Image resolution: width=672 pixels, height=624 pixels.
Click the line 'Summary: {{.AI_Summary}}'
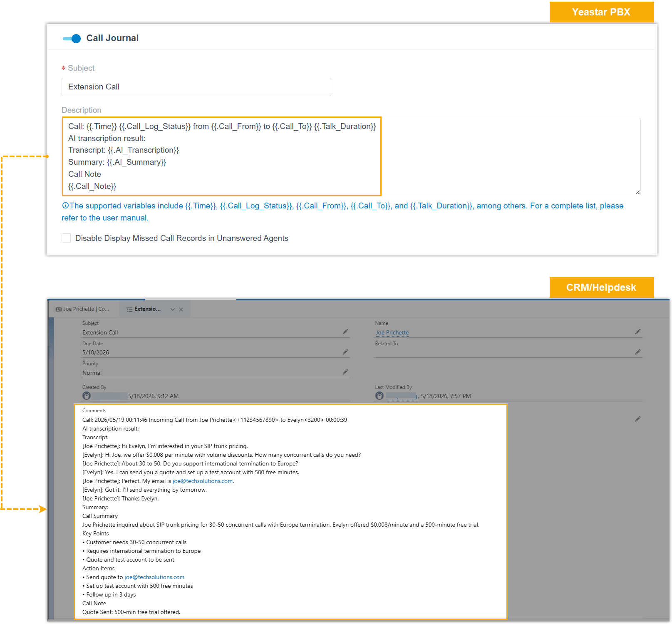click(117, 162)
